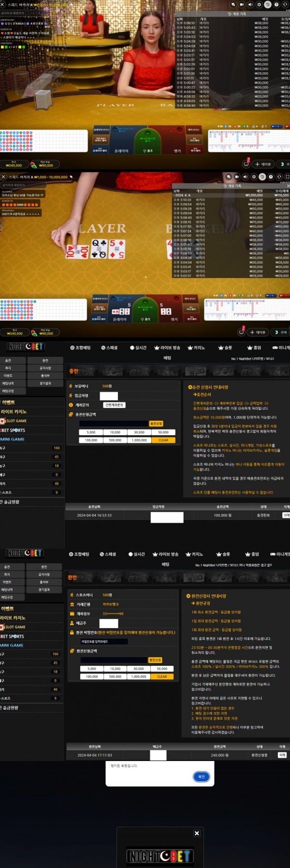
Task: Select 환전 sidebar button on the deposit page
Action: click(x=45, y=360)
